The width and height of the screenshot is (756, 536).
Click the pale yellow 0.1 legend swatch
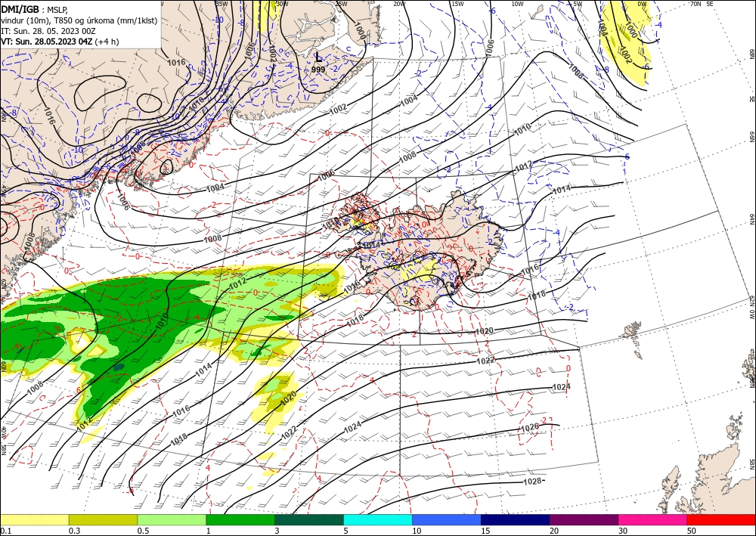[34, 519]
